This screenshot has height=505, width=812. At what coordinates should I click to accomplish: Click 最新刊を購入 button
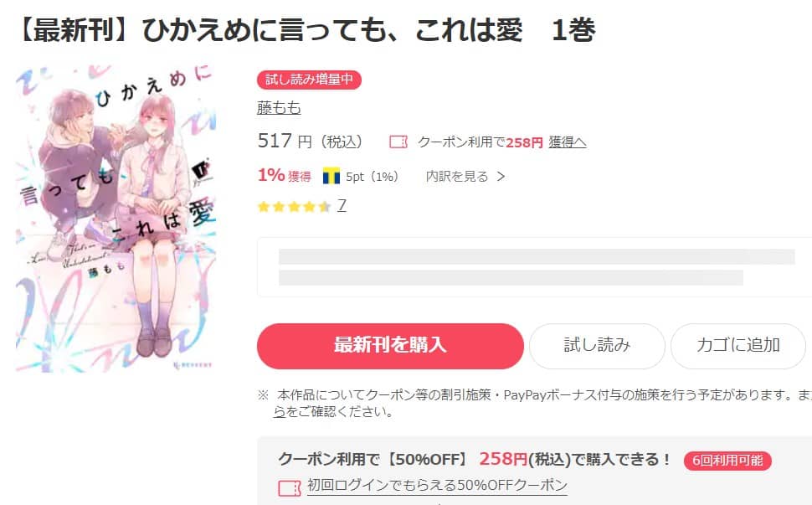(390, 346)
